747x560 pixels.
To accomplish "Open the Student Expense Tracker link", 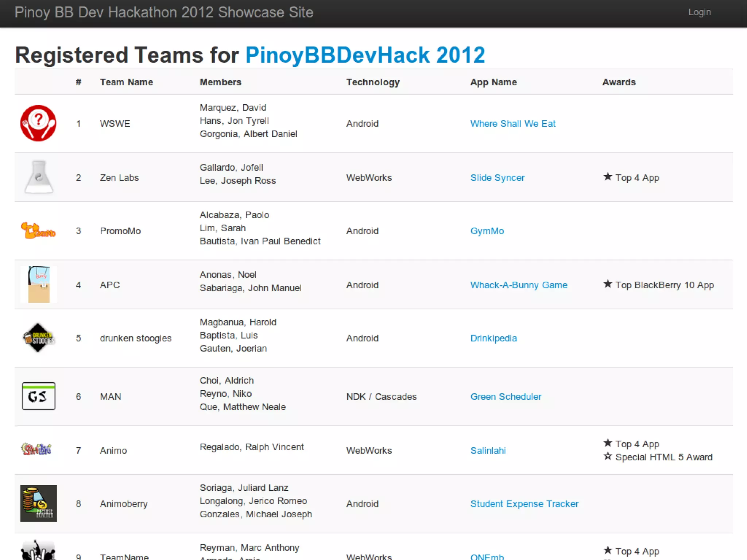I will [524, 504].
